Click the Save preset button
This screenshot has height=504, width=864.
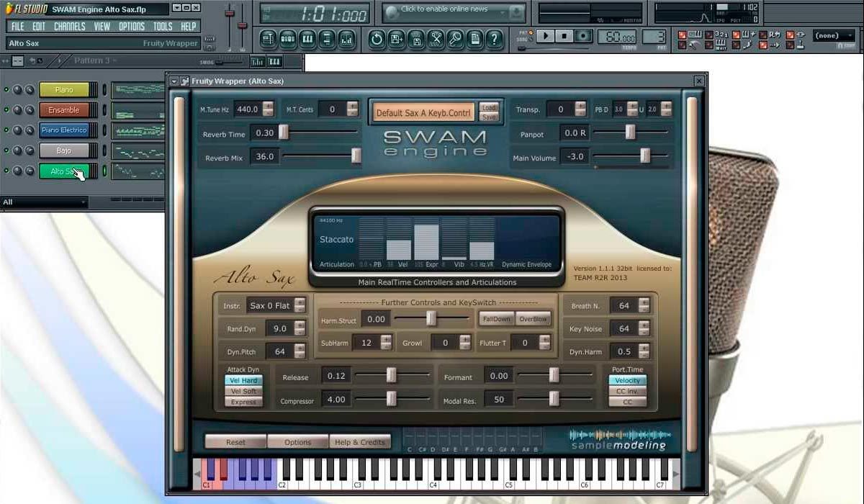(x=489, y=117)
